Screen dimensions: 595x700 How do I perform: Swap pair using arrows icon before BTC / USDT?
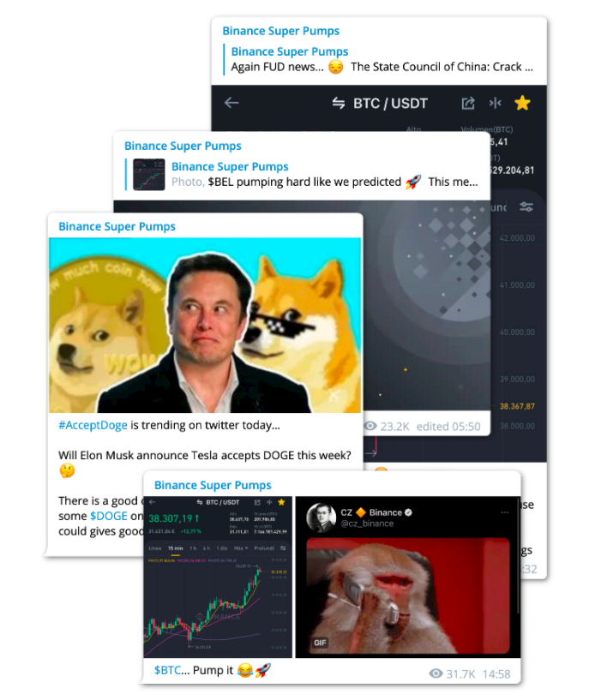tap(338, 104)
